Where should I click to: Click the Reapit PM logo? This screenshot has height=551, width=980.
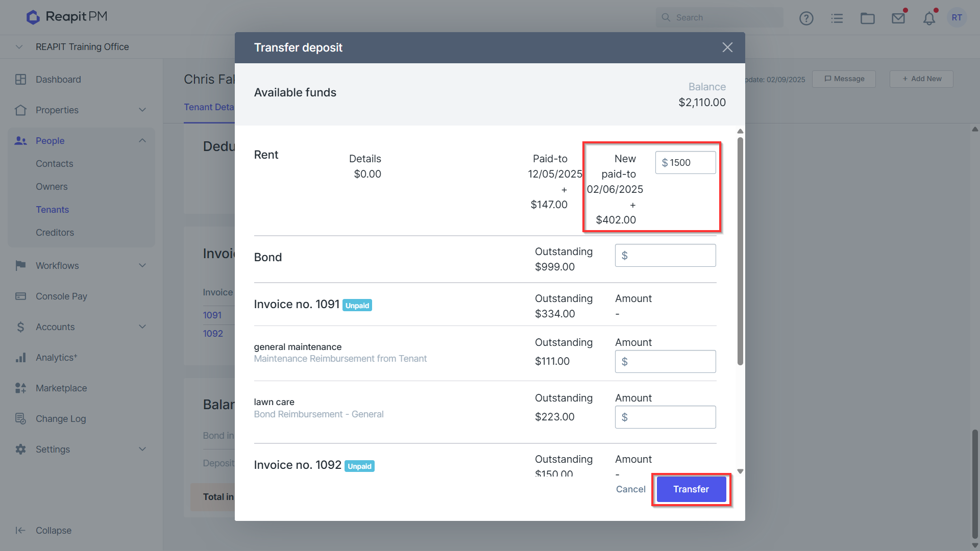click(x=67, y=17)
